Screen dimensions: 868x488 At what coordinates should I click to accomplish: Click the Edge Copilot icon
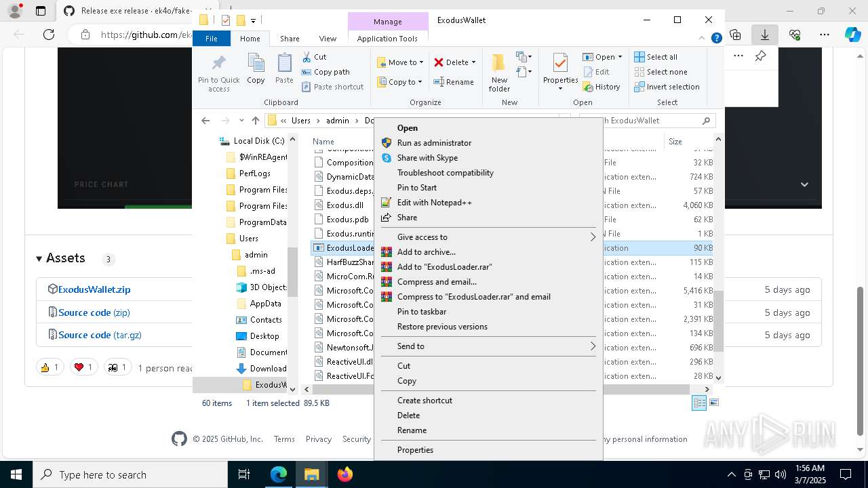(853, 35)
